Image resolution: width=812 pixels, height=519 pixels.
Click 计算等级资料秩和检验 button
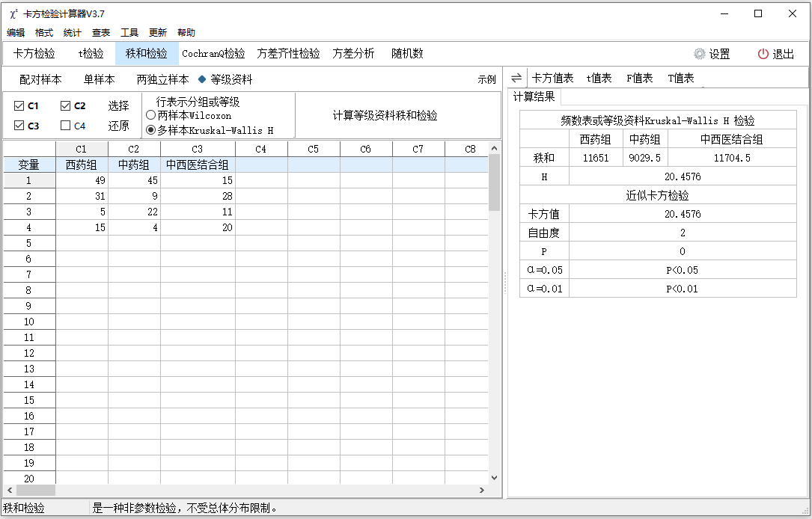coord(385,115)
